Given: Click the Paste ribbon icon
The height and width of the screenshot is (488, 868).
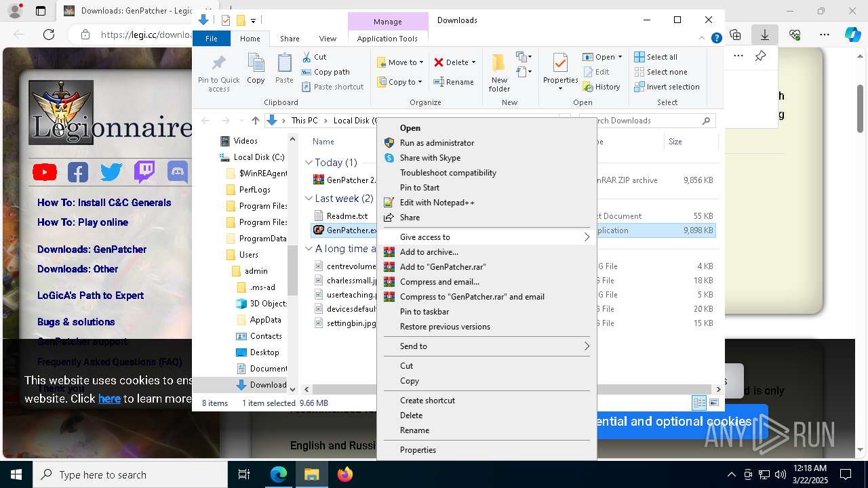Looking at the screenshot, I should 284,69.
